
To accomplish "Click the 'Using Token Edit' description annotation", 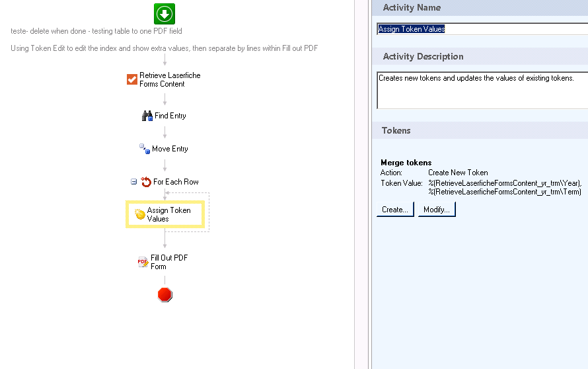I will 165,48.
